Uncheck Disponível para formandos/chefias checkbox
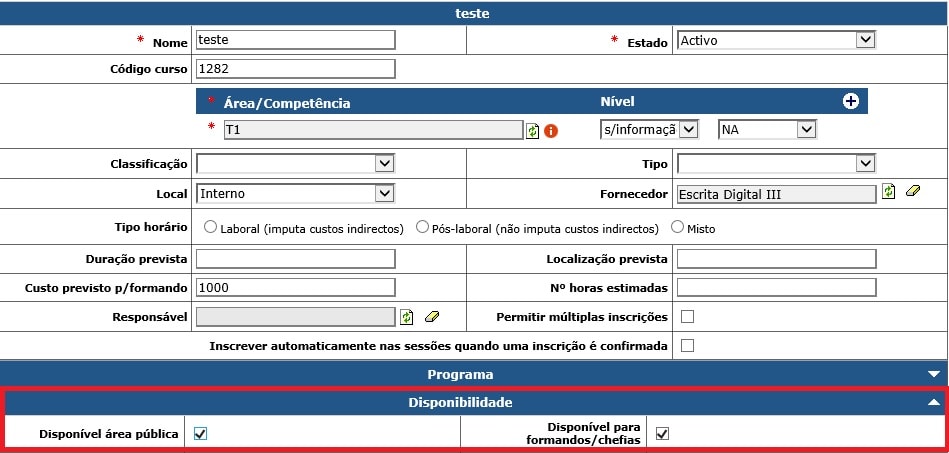 coord(663,434)
